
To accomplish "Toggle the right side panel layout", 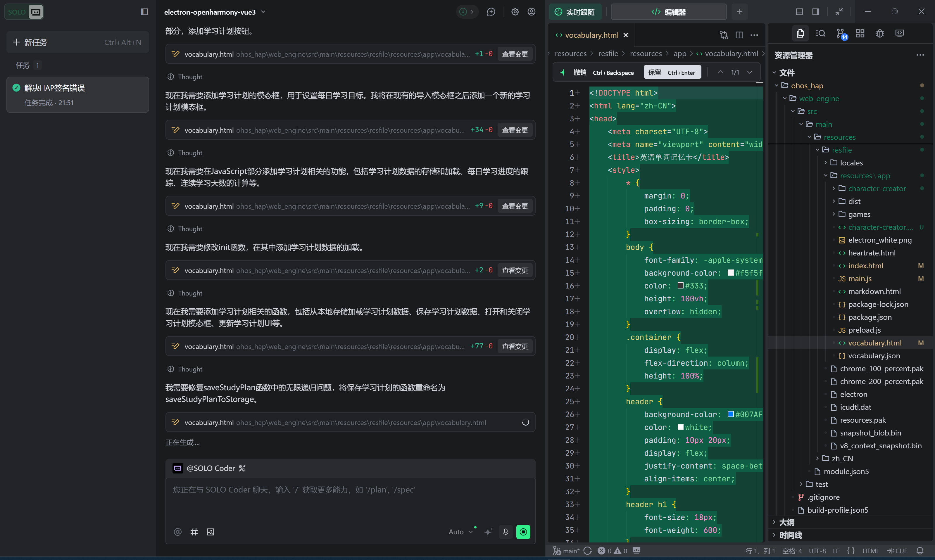I will [816, 12].
